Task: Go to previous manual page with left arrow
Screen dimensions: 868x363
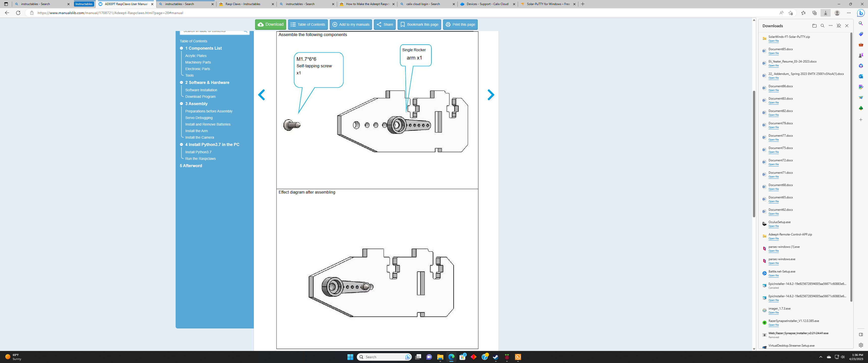Action: click(261, 95)
